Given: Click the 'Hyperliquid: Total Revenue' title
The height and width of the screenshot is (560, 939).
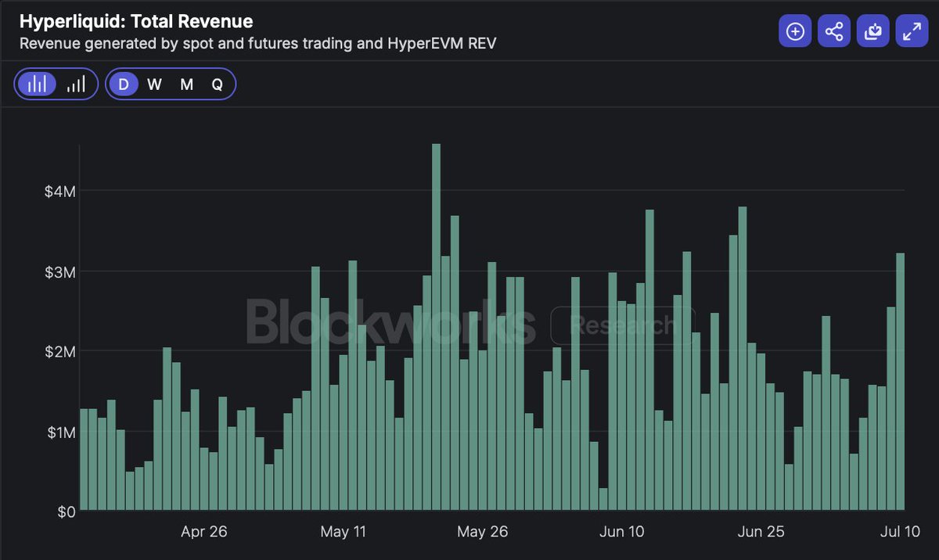Looking at the screenshot, I should pyautogui.click(x=136, y=22).
